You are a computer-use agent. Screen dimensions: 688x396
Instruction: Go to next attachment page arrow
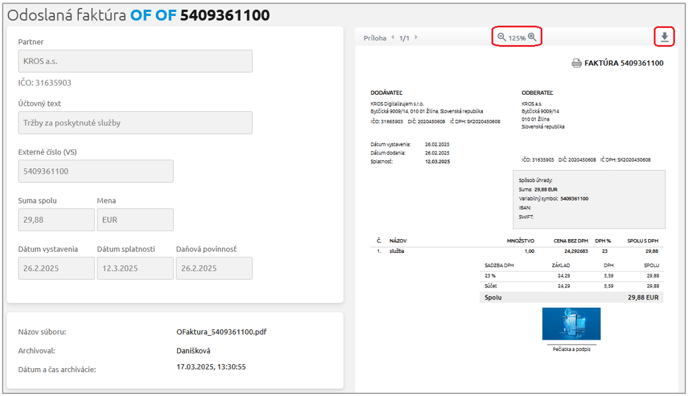pyautogui.click(x=416, y=38)
